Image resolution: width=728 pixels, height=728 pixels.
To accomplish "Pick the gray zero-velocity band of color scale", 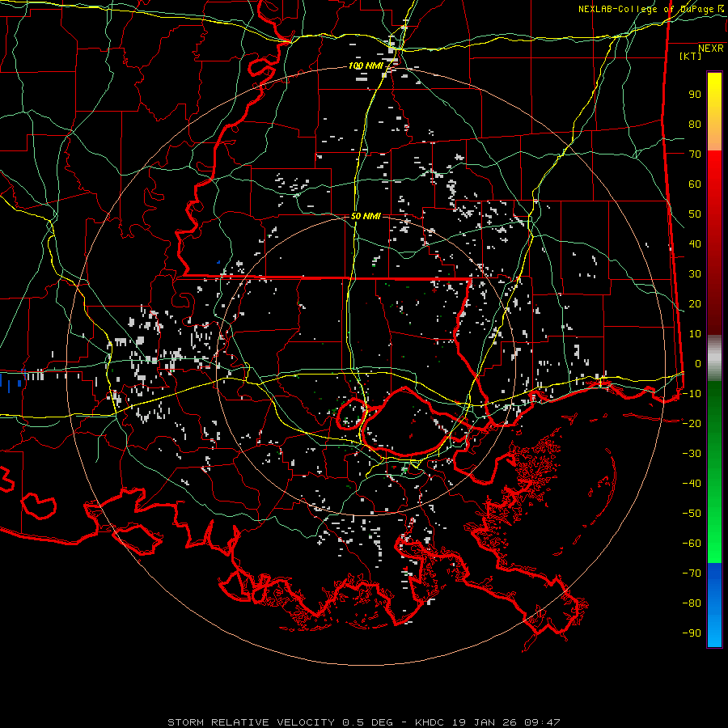I will pyautogui.click(x=714, y=358).
